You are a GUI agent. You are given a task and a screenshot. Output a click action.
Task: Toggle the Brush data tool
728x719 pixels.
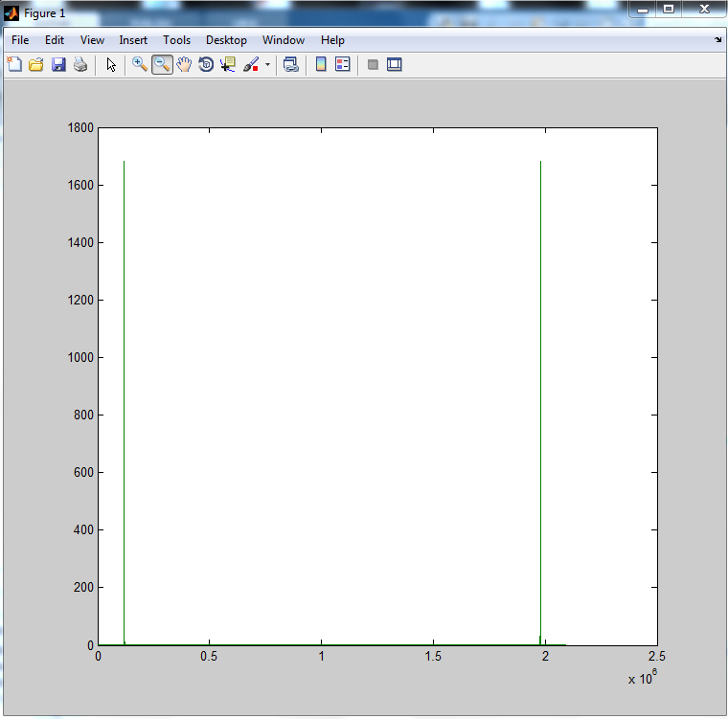(x=251, y=65)
